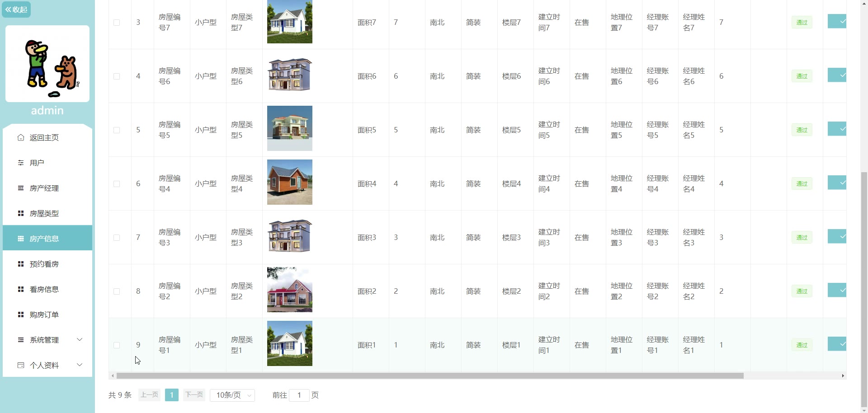Click grid icon beside 房屋类型

click(x=21, y=213)
